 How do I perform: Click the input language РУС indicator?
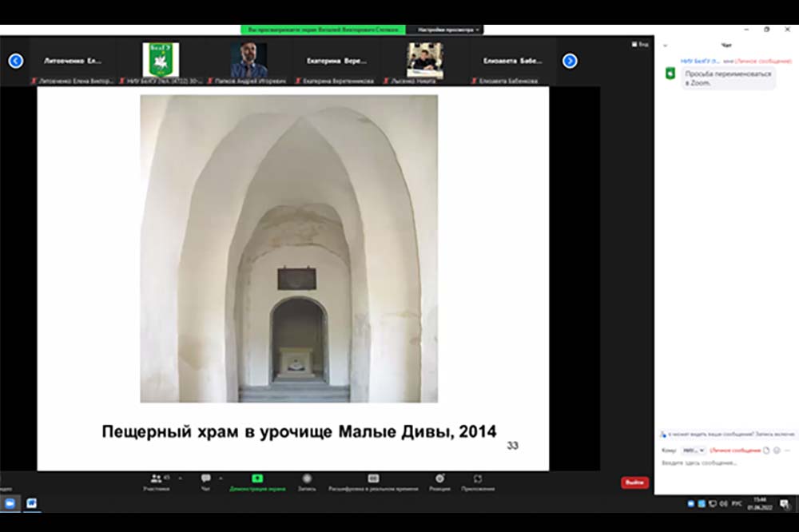(737, 503)
